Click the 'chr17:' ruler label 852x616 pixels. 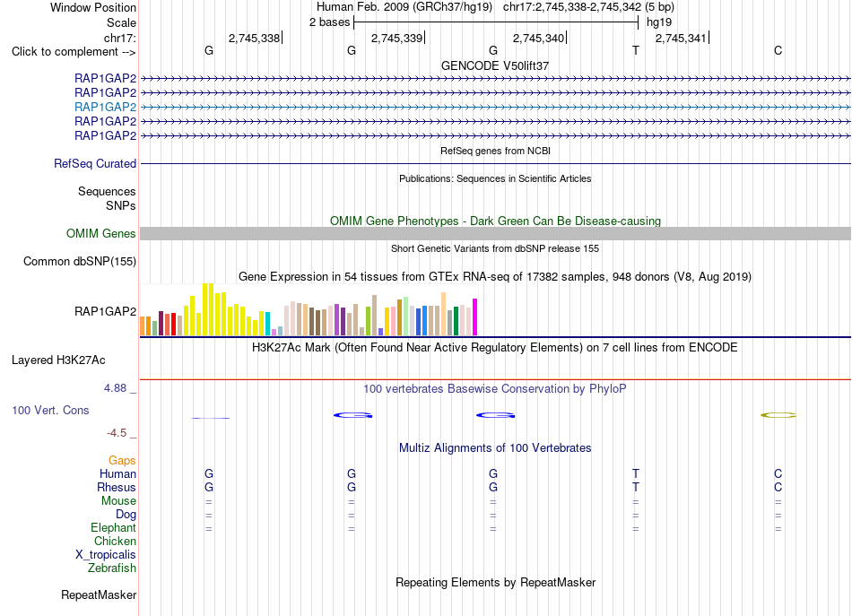click(120, 38)
